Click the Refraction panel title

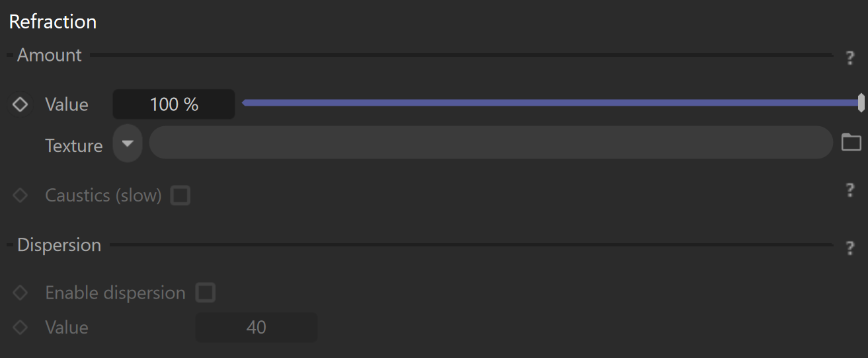coord(53,22)
